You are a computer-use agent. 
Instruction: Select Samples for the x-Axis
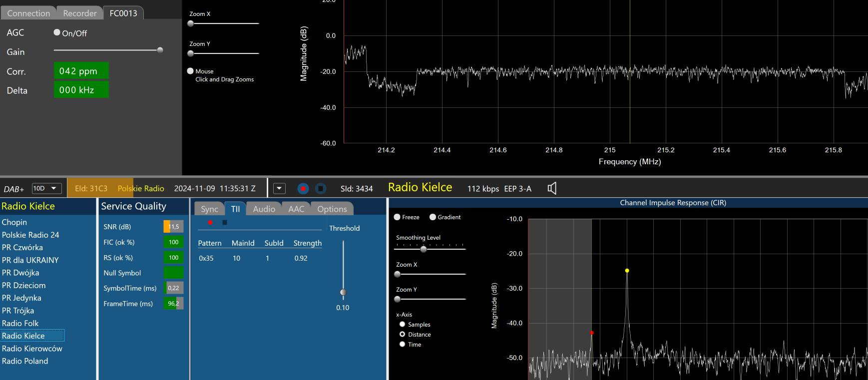(x=403, y=325)
